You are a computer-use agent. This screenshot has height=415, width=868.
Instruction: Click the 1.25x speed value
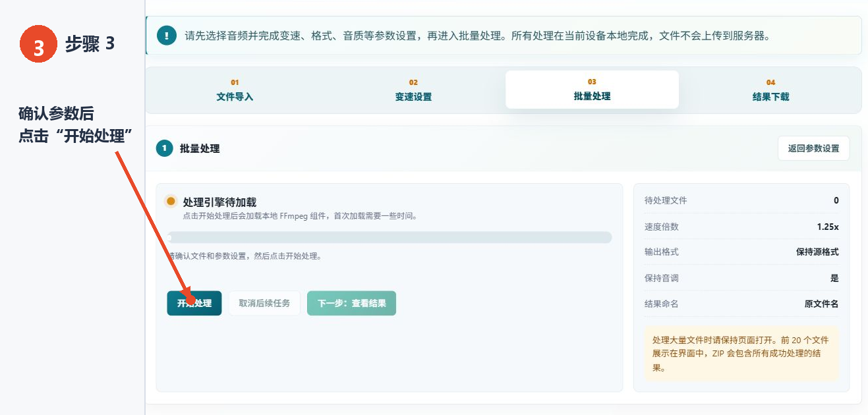point(828,227)
